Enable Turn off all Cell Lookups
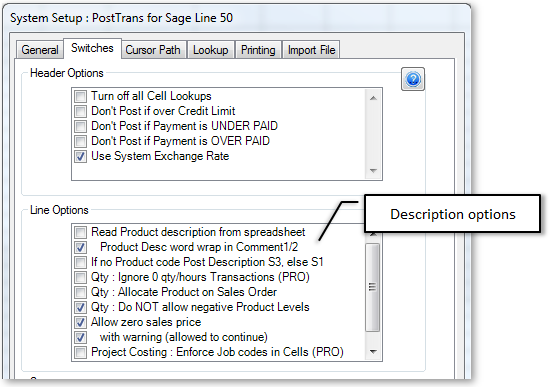 point(80,96)
